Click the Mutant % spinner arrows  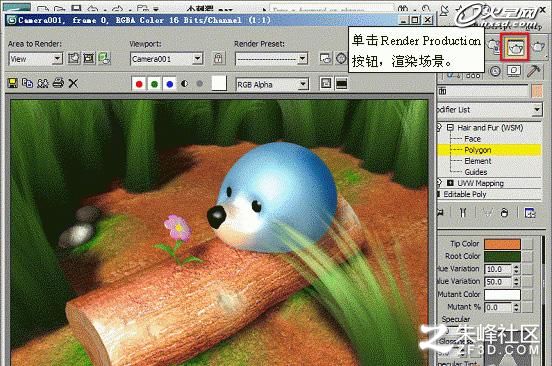point(516,307)
